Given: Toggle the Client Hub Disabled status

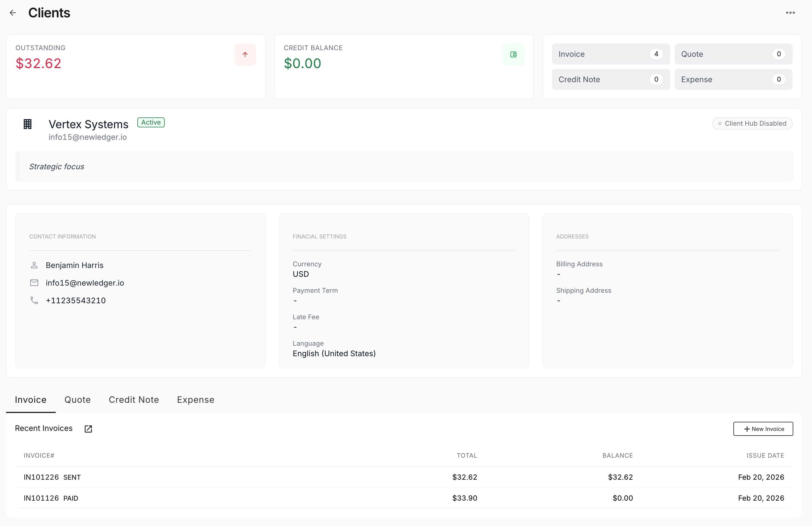Looking at the screenshot, I should click(x=752, y=123).
